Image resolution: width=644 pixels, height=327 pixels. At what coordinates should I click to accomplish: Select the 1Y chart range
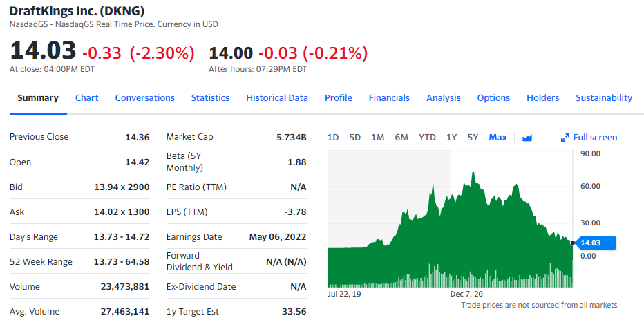coord(451,138)
